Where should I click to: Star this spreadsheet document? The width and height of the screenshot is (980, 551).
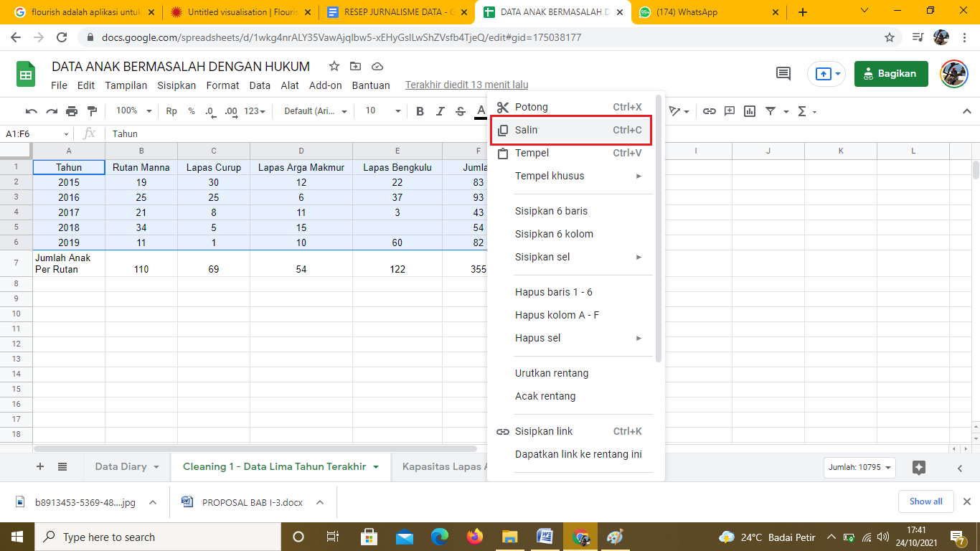[334, 67]
